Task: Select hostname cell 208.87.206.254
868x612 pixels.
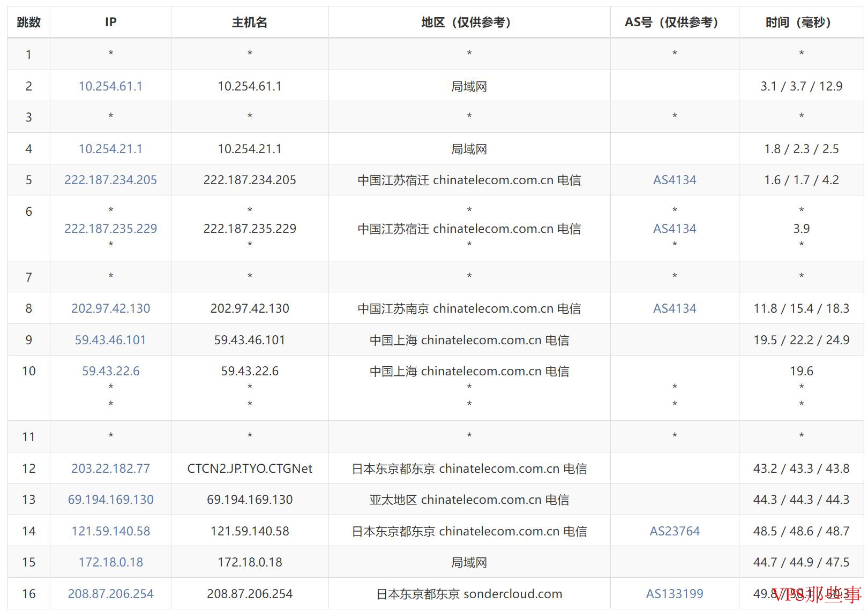Action: point(250,594)
